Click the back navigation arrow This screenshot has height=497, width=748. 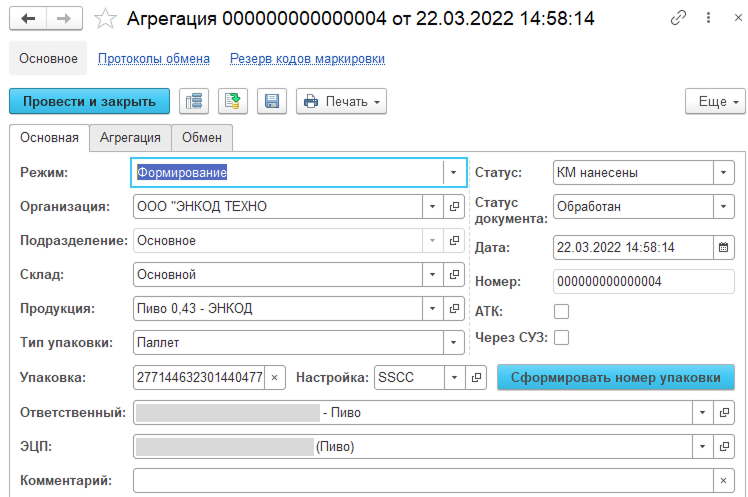(28, 19)
